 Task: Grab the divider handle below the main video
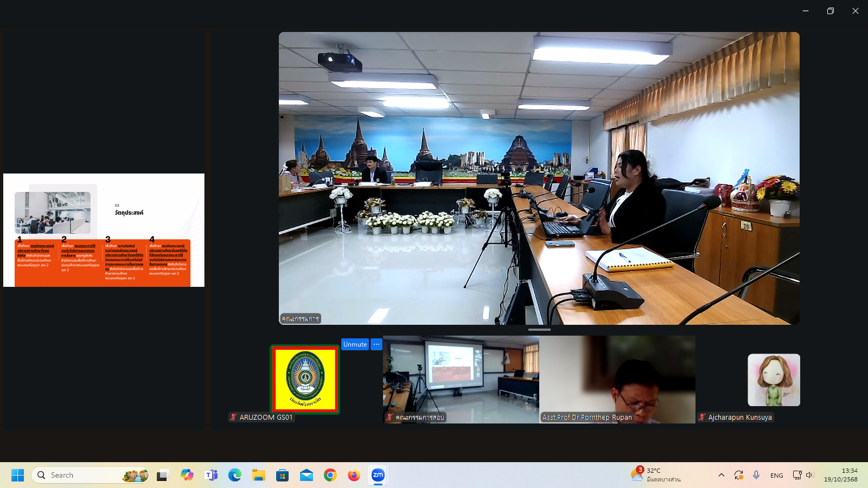click(539, 330)
